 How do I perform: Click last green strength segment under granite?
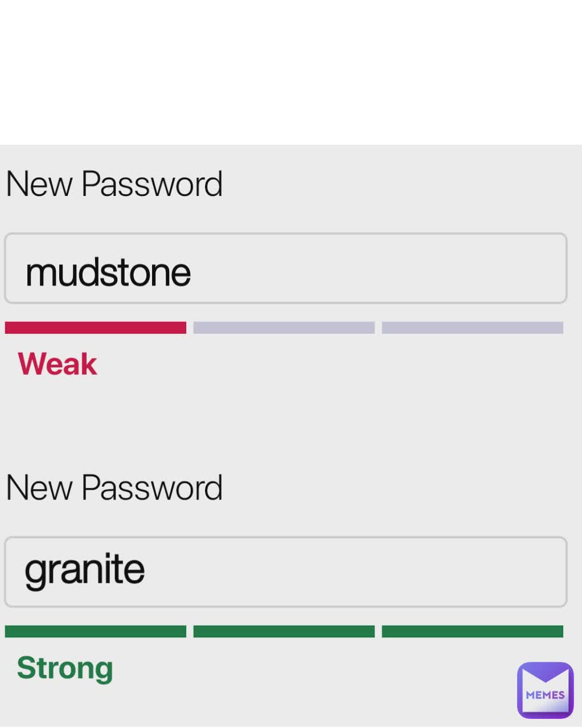pyautogui.click(x=473, y=631)
